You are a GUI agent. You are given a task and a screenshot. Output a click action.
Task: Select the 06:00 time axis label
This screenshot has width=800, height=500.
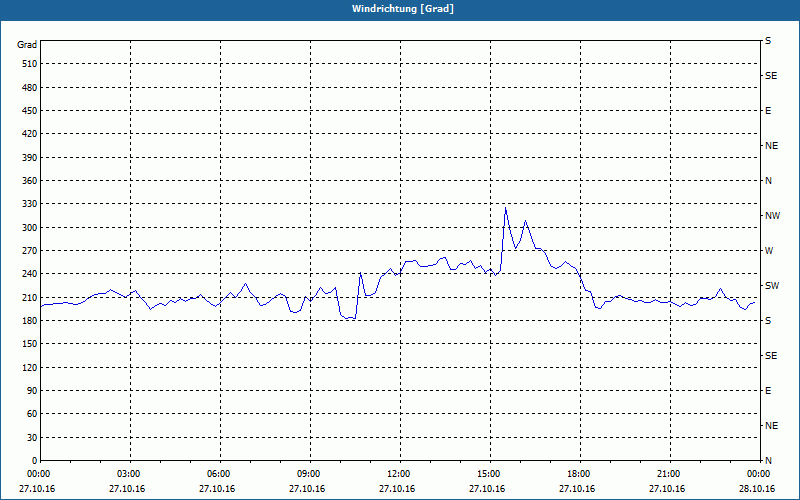220,474
